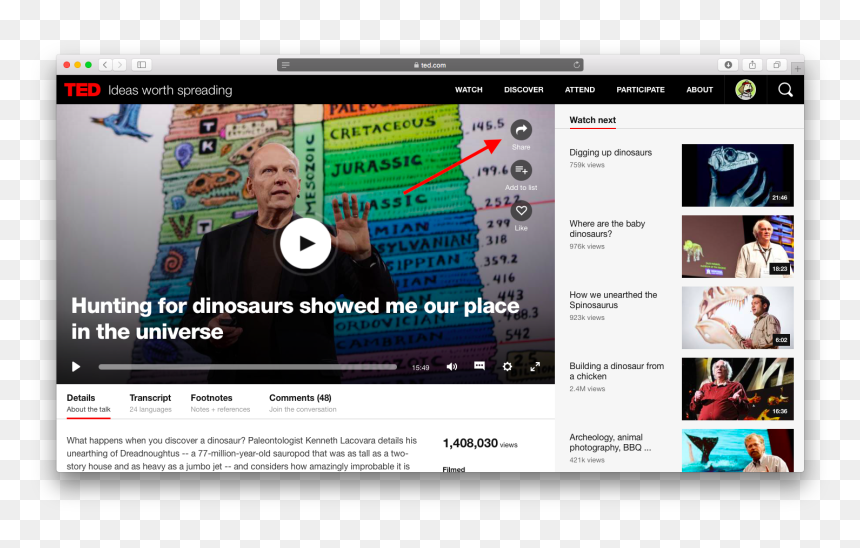Open the ATTEND menu
This screenshot has height=548, width=860.
pyautogui.click(x=580, y=89)
